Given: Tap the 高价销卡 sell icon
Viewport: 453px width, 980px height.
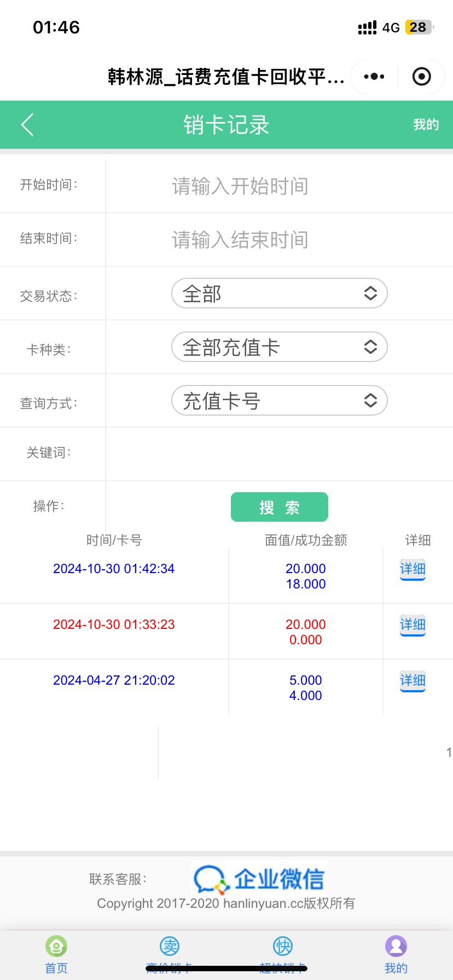Looking at the screenshot, I should pyautogui.click(x=170, y=946).
